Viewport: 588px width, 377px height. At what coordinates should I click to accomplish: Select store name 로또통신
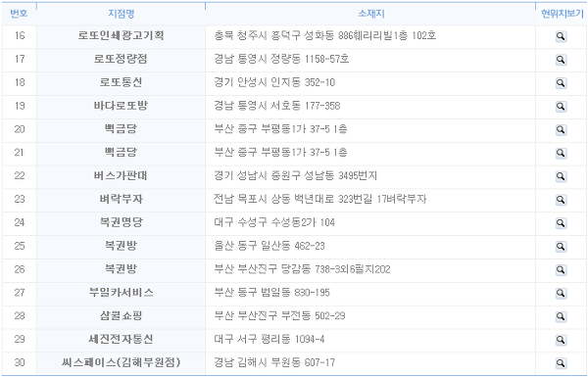[121, 82]
